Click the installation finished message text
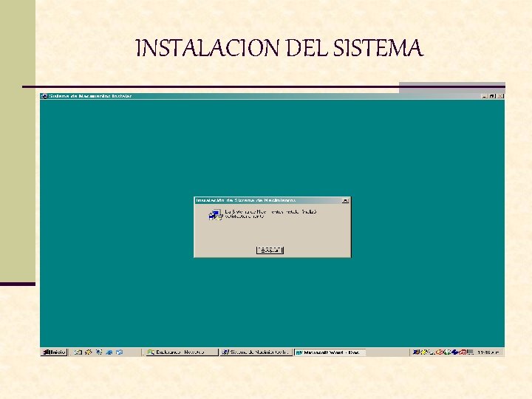The image size is (532, 399). click(270, 214)
